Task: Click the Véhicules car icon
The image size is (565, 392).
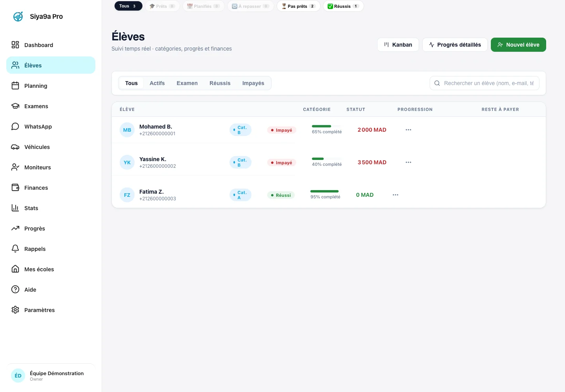Action: click(15, 147)
